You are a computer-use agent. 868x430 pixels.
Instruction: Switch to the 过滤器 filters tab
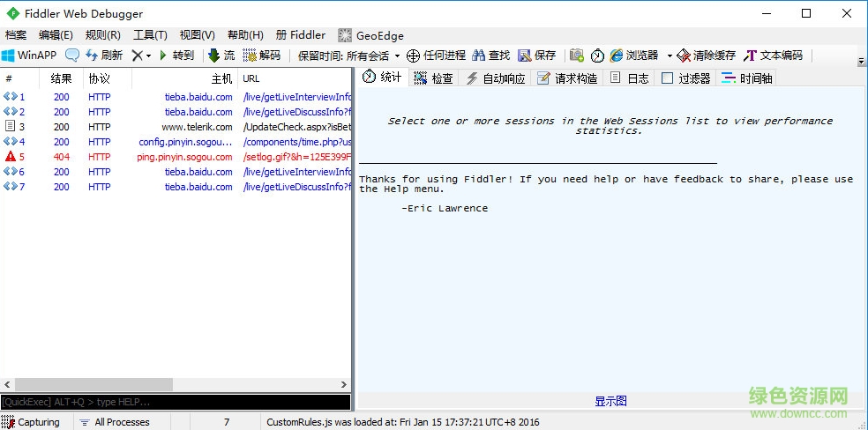[x=685, y=78]
